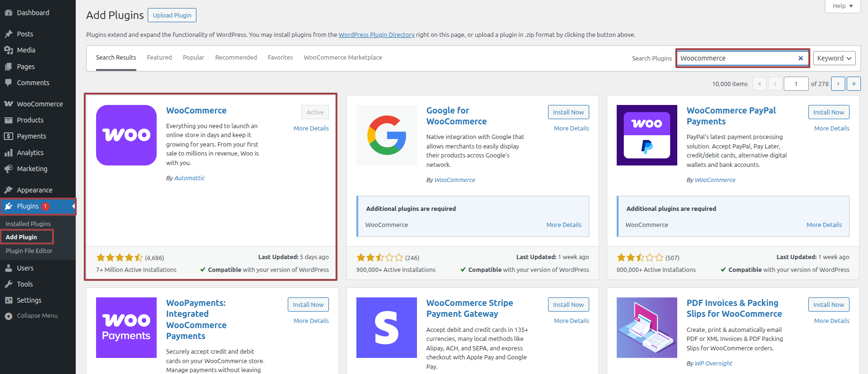Jump to the last results page
The width and height of the screenshot is (868, 374).
[853, 84]
